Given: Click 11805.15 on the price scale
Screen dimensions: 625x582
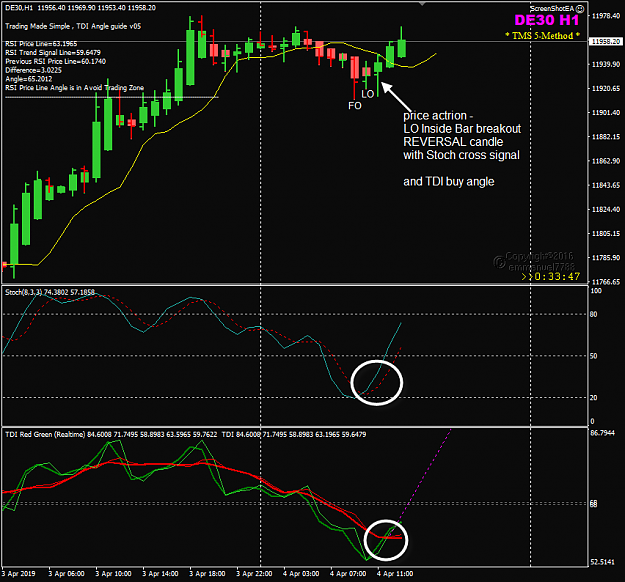Looking at the screenshot, I should [x=606, y=234].
